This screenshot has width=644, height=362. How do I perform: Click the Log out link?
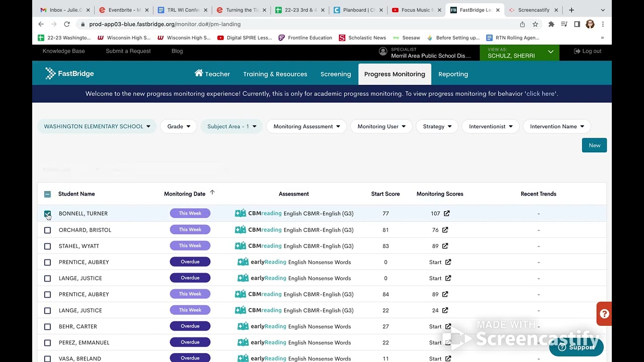(x=588, y=51)
